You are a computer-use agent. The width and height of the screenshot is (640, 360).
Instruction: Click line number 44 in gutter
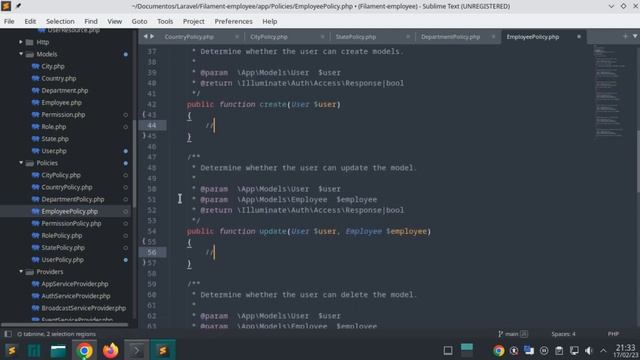(x=152, y=125)
